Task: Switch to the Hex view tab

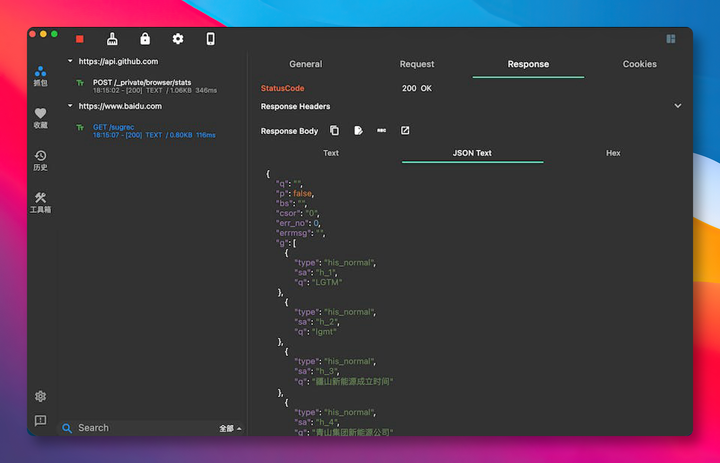Action: 613,153
